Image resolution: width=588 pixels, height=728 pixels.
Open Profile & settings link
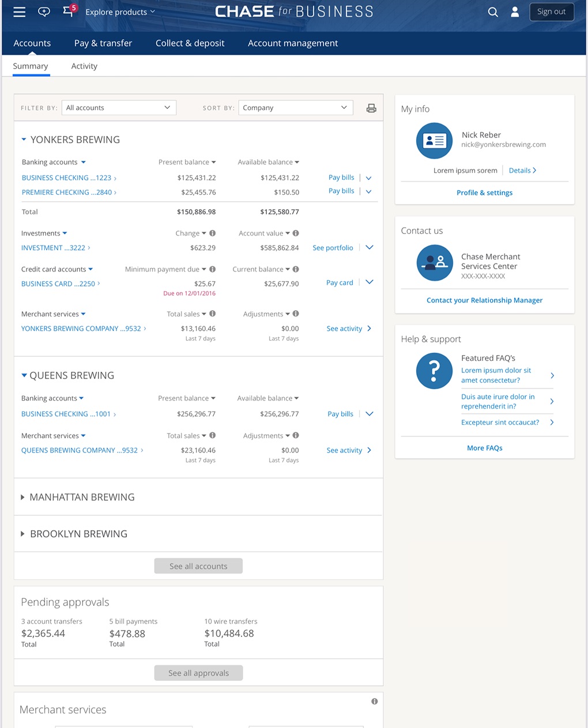point(484,193)
